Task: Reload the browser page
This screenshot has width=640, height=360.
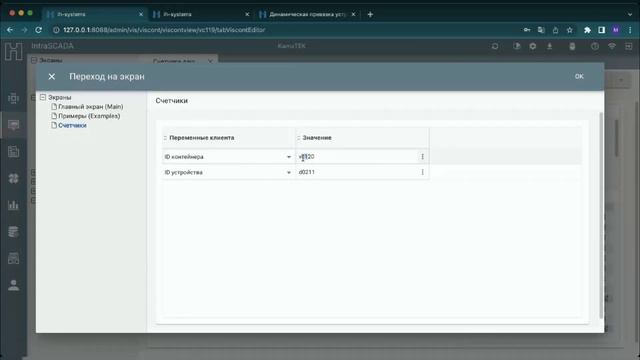Action: point(38,30)
